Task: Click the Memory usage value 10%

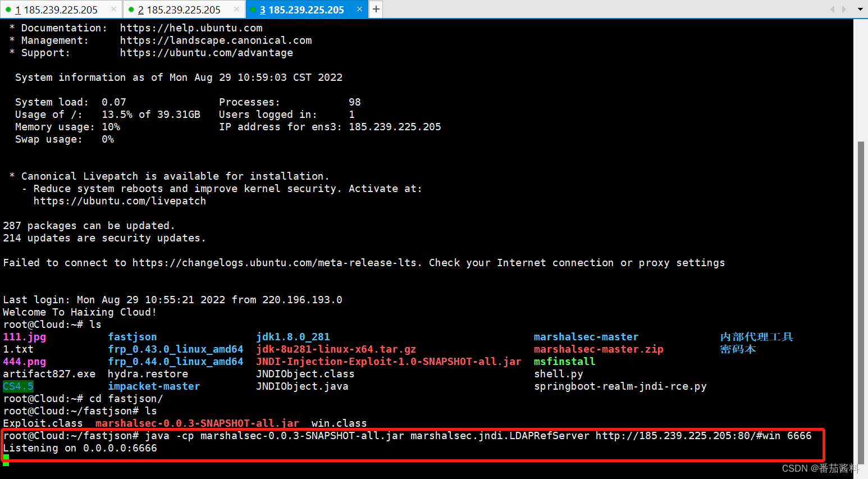Action: click(111, 127)
